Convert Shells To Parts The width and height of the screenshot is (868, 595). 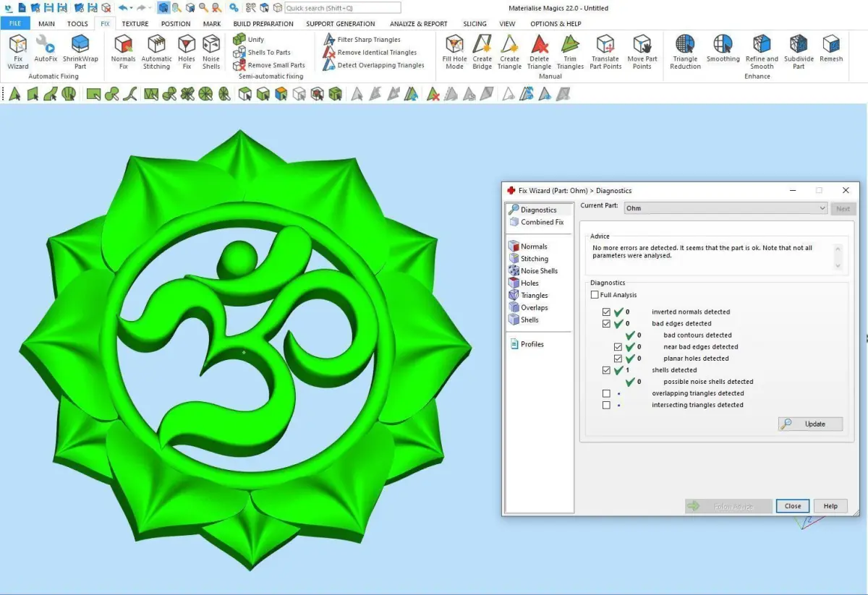(x=262, y=52)
